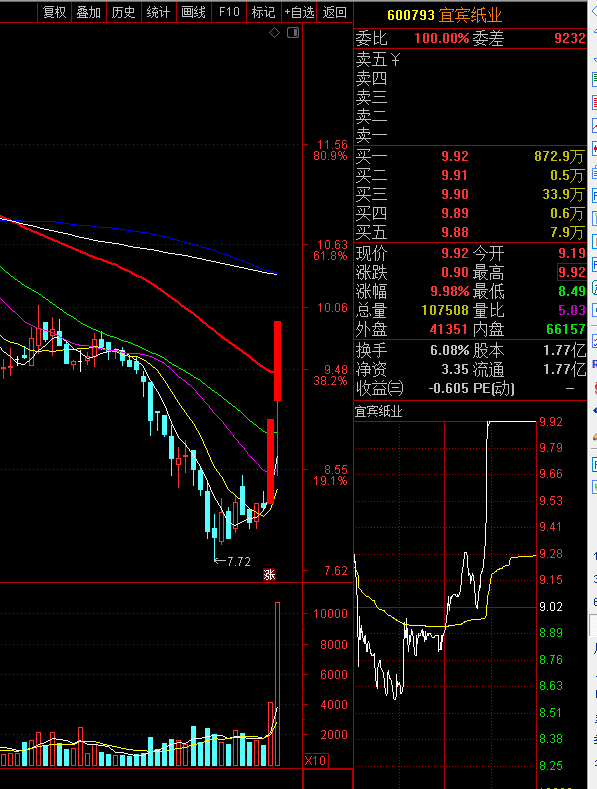Viewport: 597px width, 789px height.
Task: Click the 标记 mark button
Action: click(263, 12)
